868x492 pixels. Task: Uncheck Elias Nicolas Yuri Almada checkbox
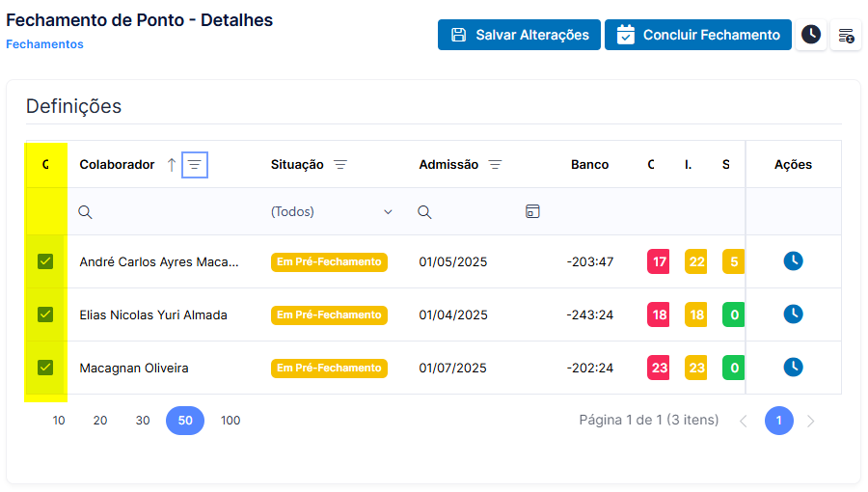[x=45, y=314]
